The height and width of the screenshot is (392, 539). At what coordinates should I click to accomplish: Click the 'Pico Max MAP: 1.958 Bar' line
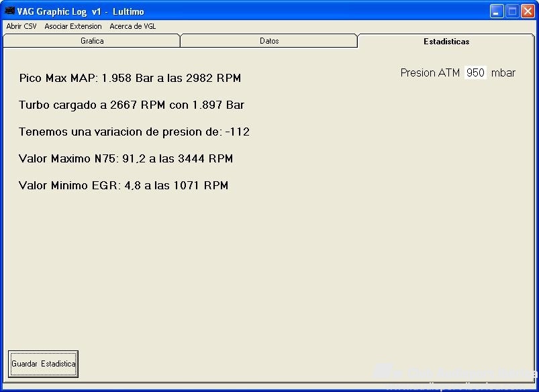pyautogui.click(x=130, y=78)
